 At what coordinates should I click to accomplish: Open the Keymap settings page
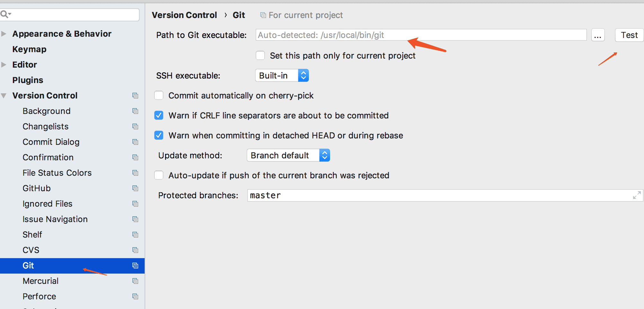(x=29, y=49)
